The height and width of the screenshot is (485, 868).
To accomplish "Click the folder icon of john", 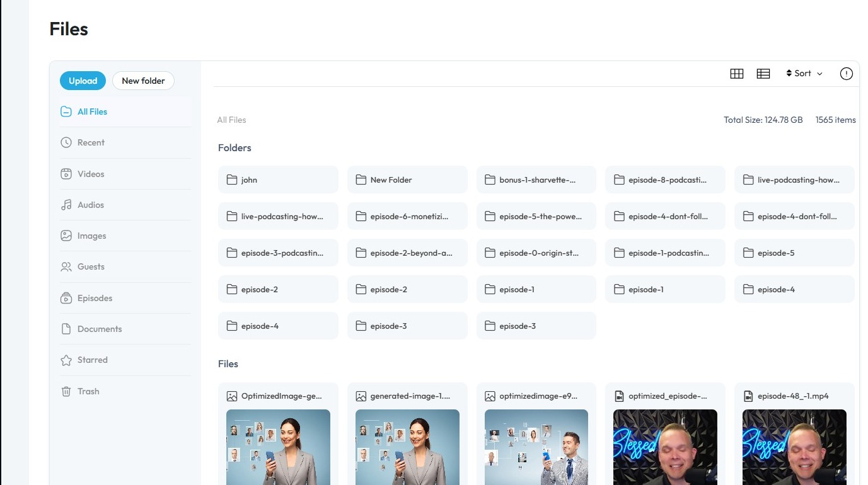I will (232, 180).
